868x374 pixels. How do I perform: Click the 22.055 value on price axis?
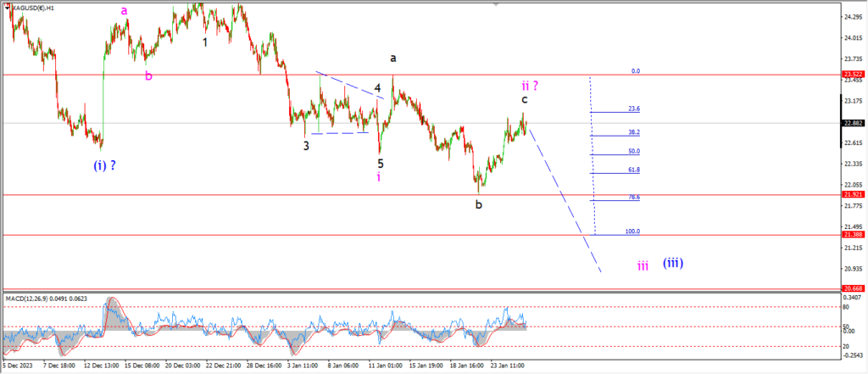[853, 185]
